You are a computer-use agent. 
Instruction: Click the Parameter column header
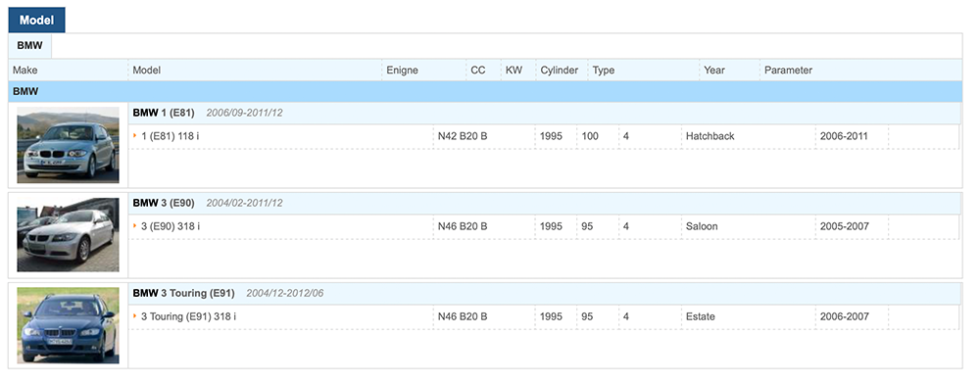click(x=788, y=70)
